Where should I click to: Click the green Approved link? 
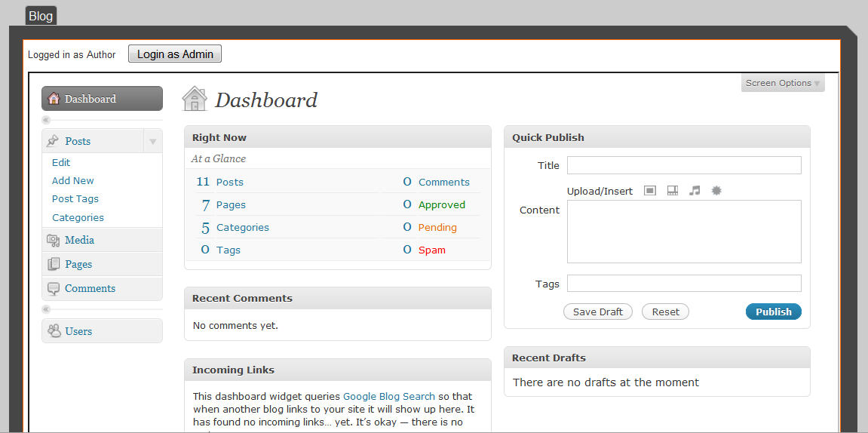(442, 205)
